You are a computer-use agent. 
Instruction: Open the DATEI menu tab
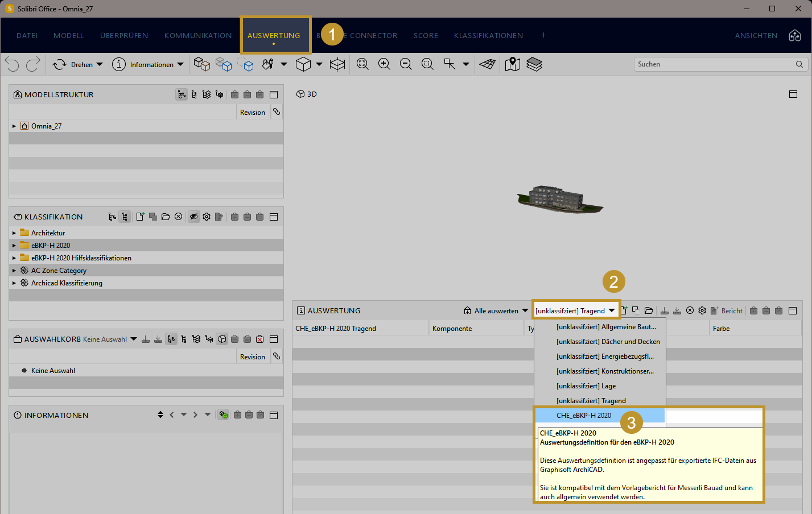coord(27,35)
